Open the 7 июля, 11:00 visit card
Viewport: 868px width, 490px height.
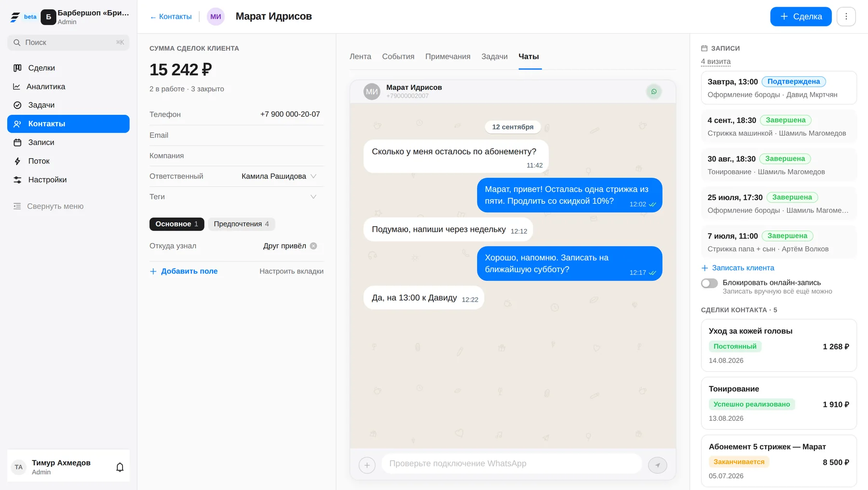click(x=779, y=242)
